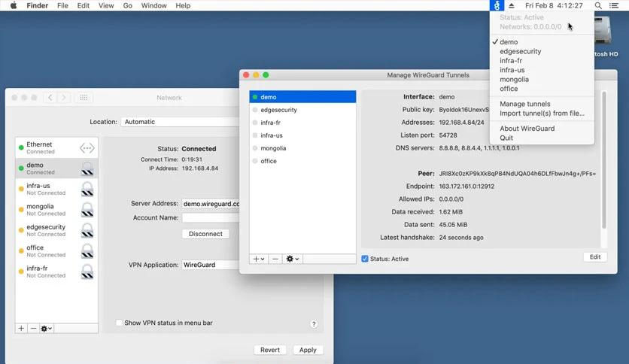Open the Apple menu
This screenshot has width=629, height=364.
pos(14,5)
